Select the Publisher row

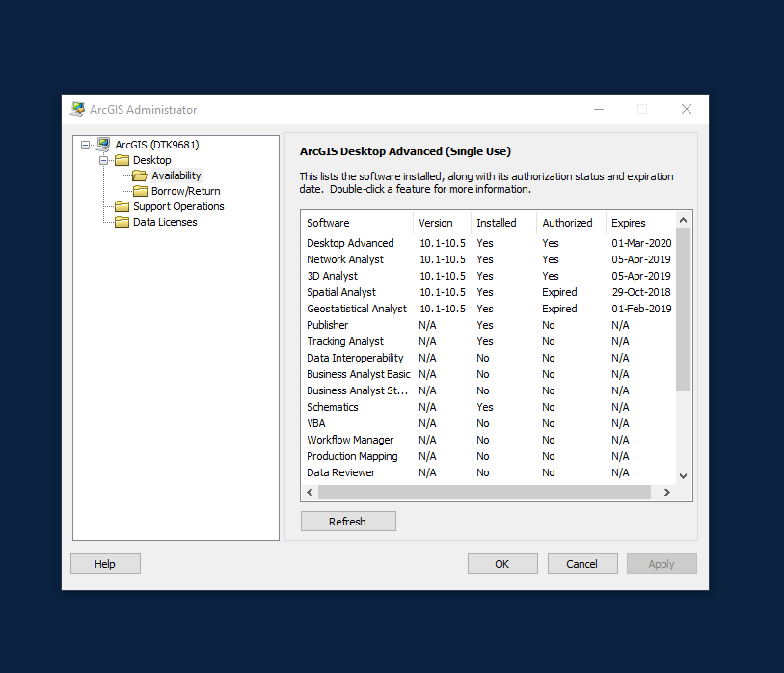[x=489, y=325]
